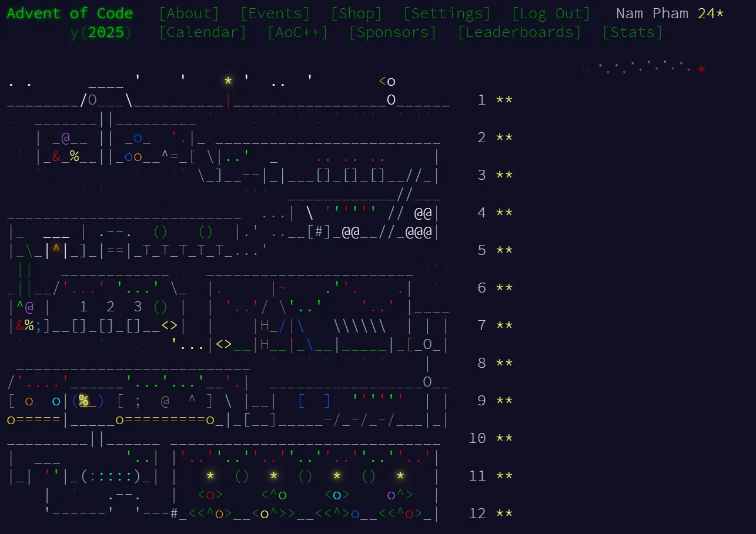
Task: Log out using the Log Out link
Action: coord(551,14)
